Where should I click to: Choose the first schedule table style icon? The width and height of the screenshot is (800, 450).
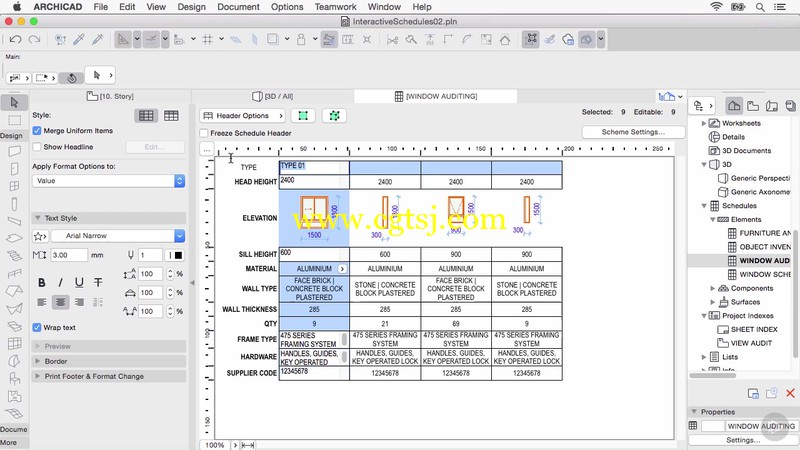click(x=146, y=116)
